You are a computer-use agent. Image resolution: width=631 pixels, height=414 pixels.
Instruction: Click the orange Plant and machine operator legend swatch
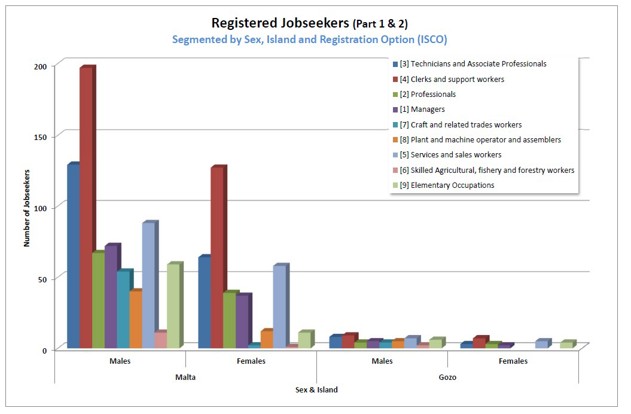pyautogui.click(x=395, y=140)
